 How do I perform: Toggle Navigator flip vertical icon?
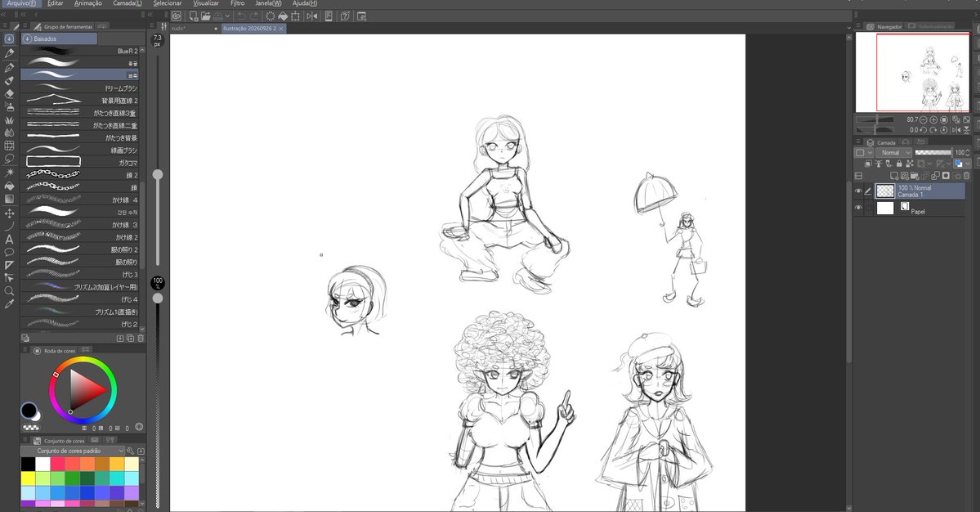[966, 130]
